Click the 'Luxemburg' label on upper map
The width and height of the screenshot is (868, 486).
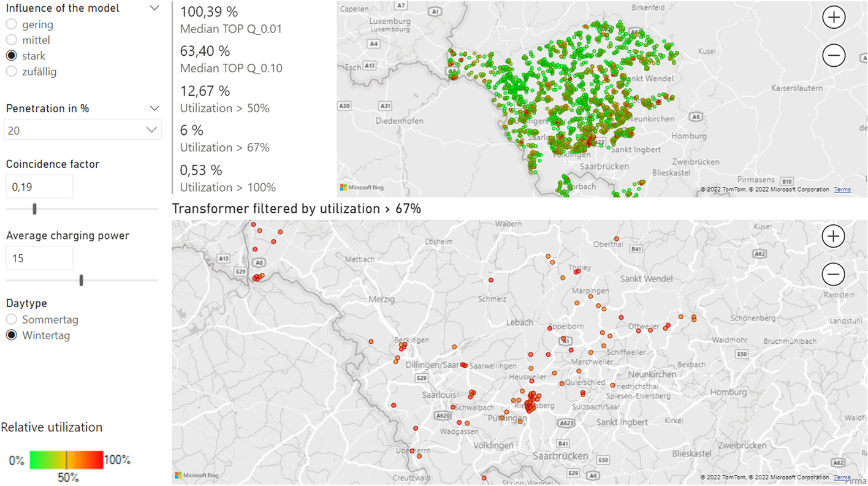click(389, 20)
